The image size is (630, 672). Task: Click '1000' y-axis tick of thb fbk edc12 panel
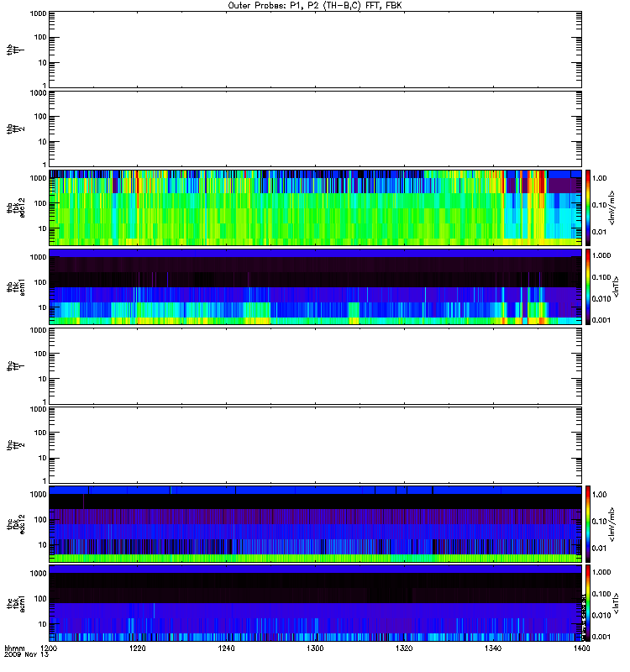point(38,178)
